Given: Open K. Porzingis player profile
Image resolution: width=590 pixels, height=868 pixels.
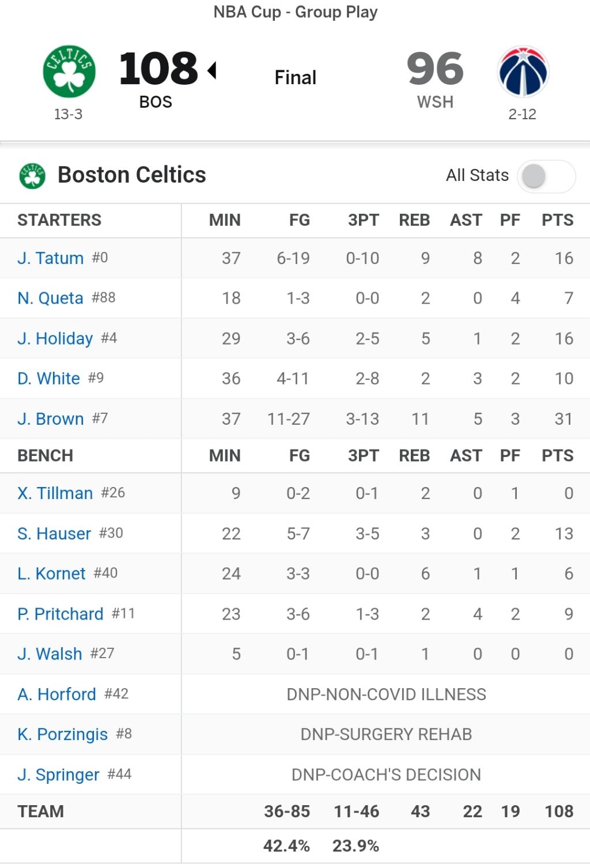Looking at the screenshot, I should coord(63,734).
